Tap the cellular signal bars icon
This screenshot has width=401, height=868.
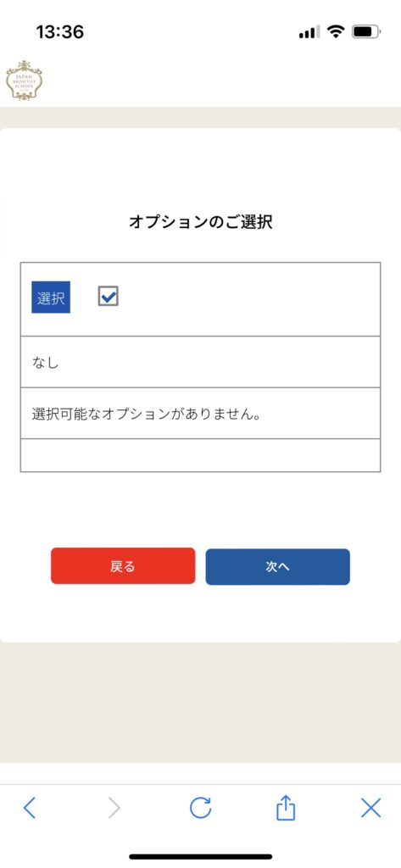point(309,33)
